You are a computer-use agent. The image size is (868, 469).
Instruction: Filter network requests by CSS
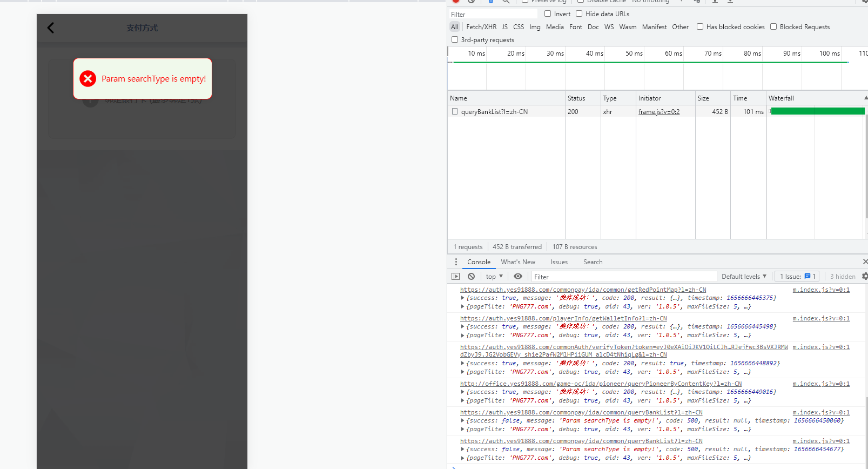pos(519,27)
